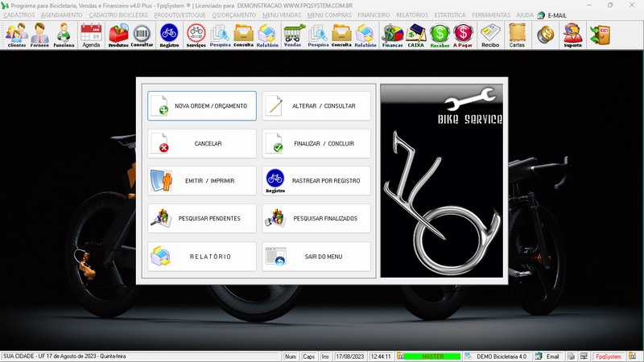This screenshot has height=362, width=644.
Task: Click the Consultar barcode icon
Action: click(x=142, y=35)
